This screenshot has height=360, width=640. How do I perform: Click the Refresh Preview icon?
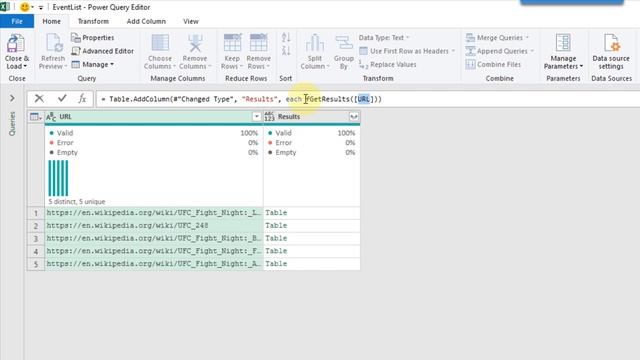53,44
